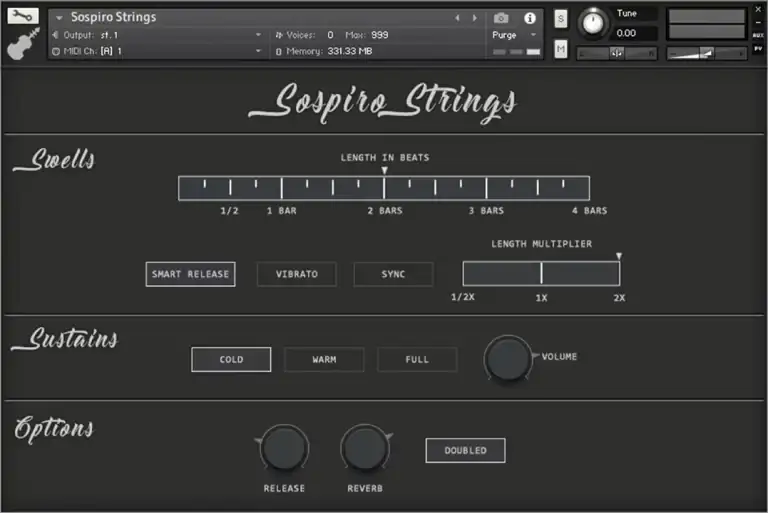This screenshot has height=513, width=768.
Task: Click the Memory icon
Action: [279, 51]
